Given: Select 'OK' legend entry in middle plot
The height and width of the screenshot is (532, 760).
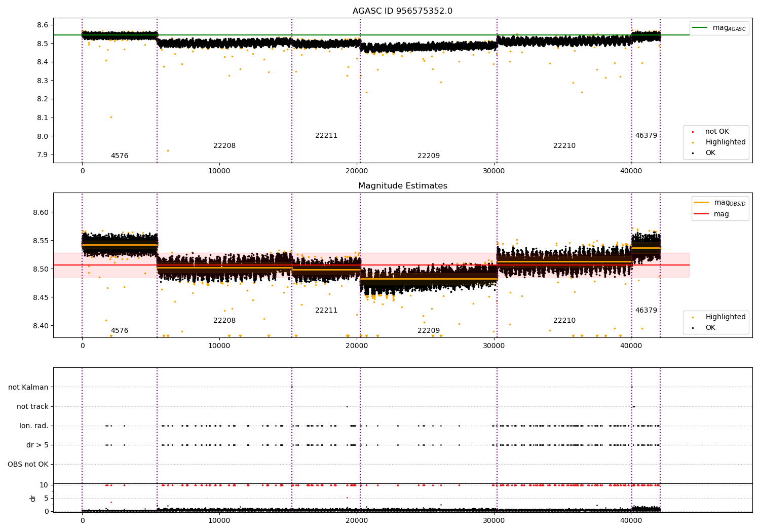Looking at the screenshot, I should 710,328.
